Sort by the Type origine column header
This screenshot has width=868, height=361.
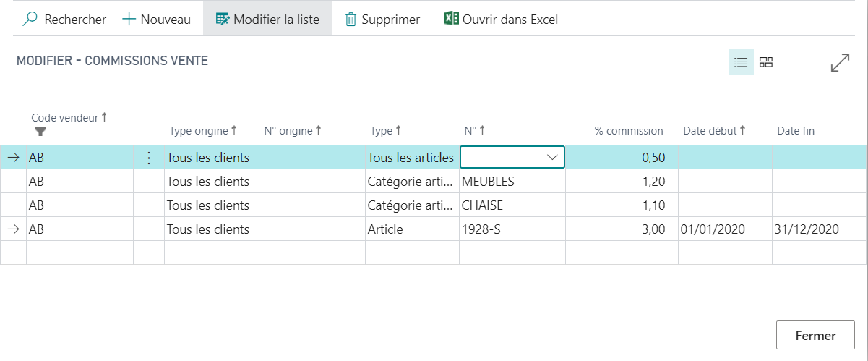(203, 131)
